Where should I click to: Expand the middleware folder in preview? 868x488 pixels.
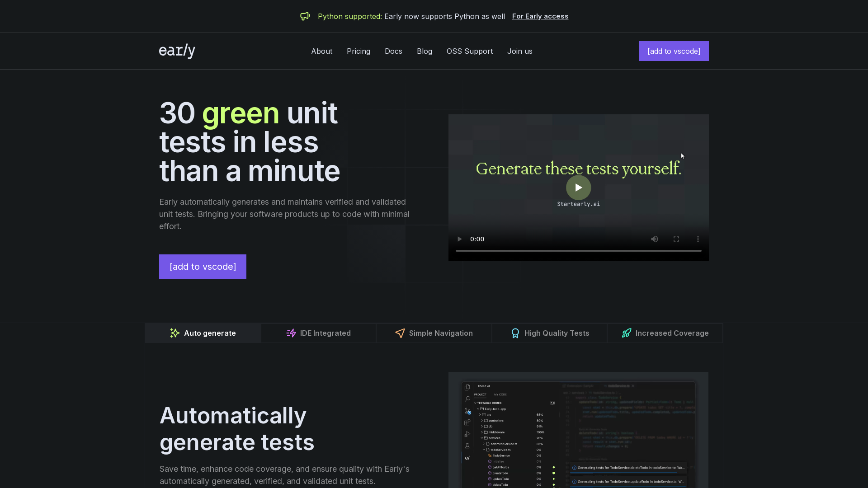[482, 432]
